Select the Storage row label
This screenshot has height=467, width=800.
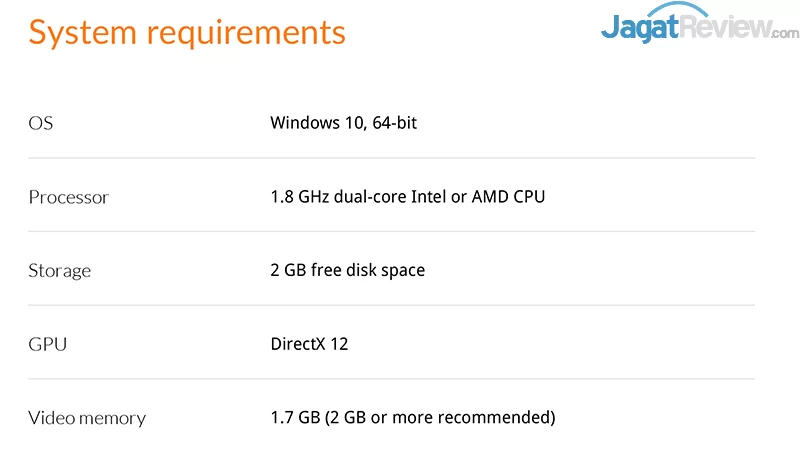59,271
